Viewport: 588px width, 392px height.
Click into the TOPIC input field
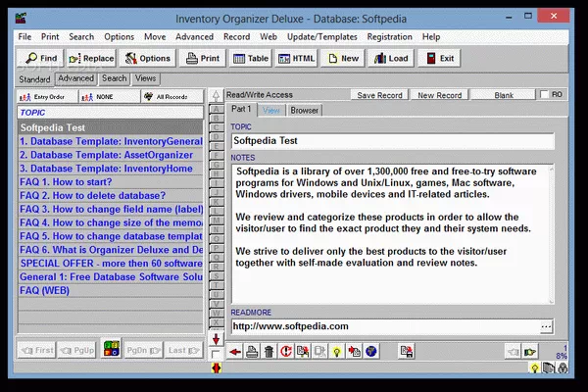(x=392, y=141)
